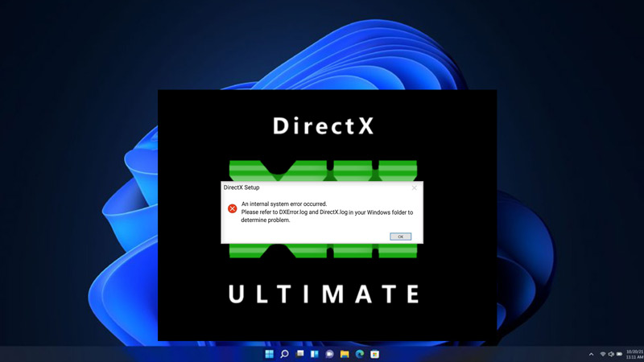Open the date and time clock

click(x=634, y=354)
